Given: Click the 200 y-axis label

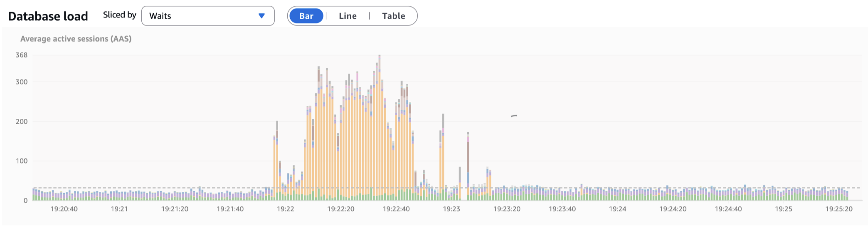Looking at the screenshot, I should [22, 121].
